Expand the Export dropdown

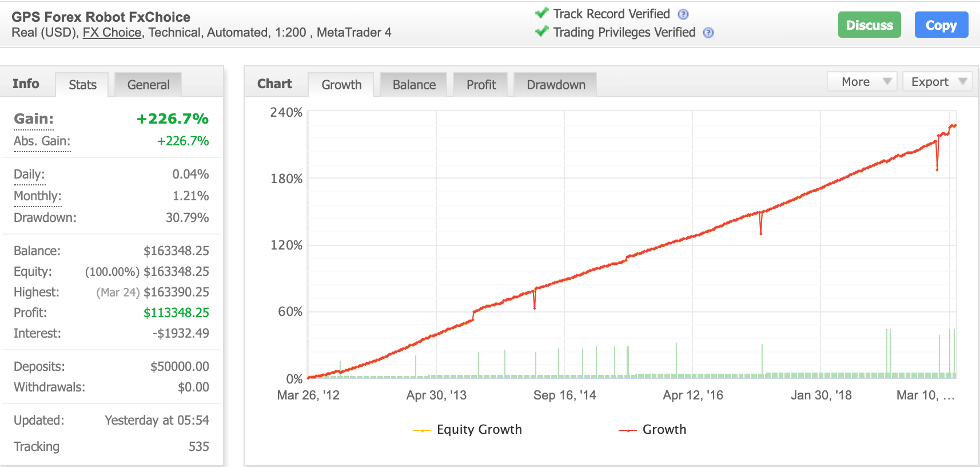click(x=937, y=82)
